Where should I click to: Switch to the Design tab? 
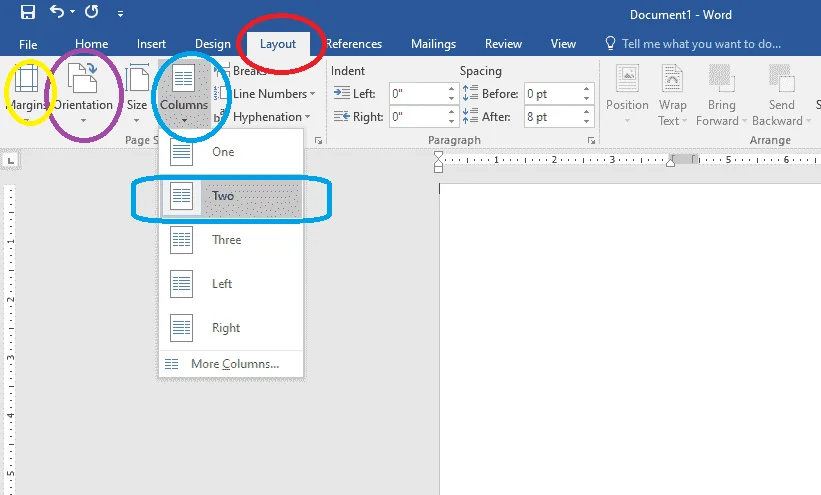click(213, 44)
